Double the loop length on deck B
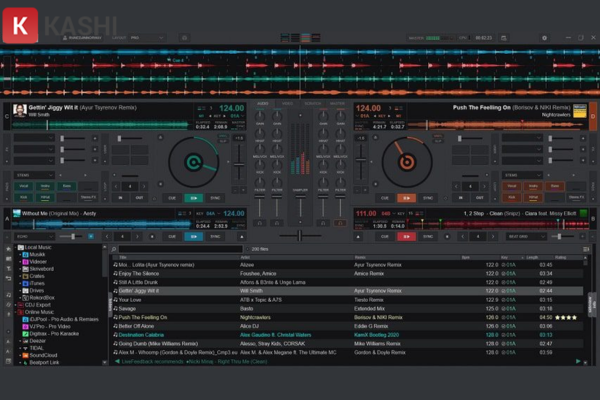This screenshot has height=400, width=600. click(493, 237)
